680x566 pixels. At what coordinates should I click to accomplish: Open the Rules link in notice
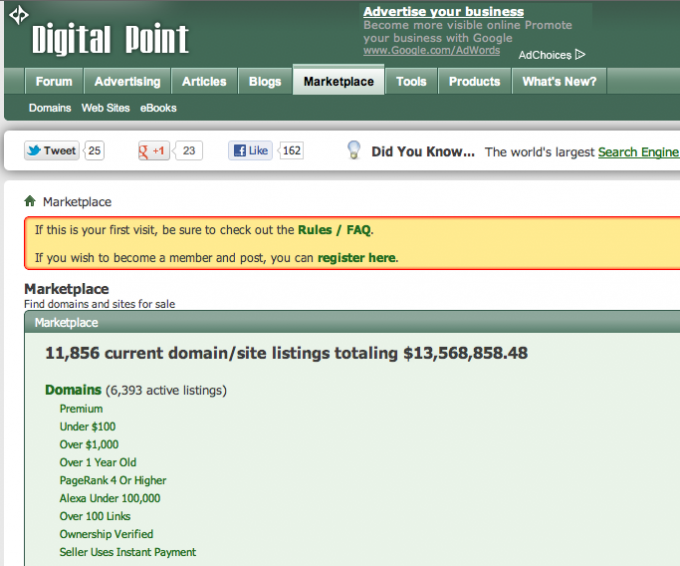pos(315,230)
